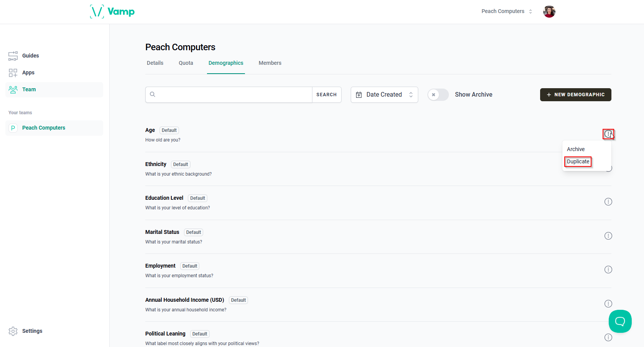Click the Education Level demographic title

164,198
